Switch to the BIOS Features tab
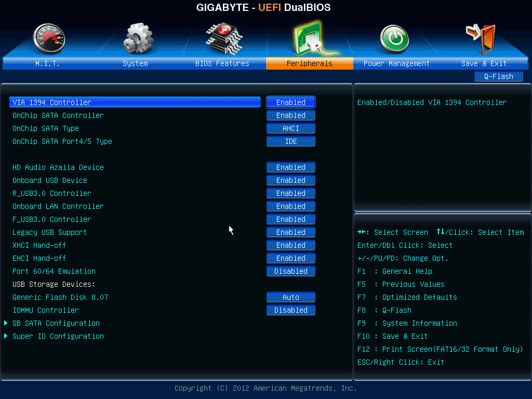Screen dimensions: 532x399 pyautogui.click(x=222, y=63)
